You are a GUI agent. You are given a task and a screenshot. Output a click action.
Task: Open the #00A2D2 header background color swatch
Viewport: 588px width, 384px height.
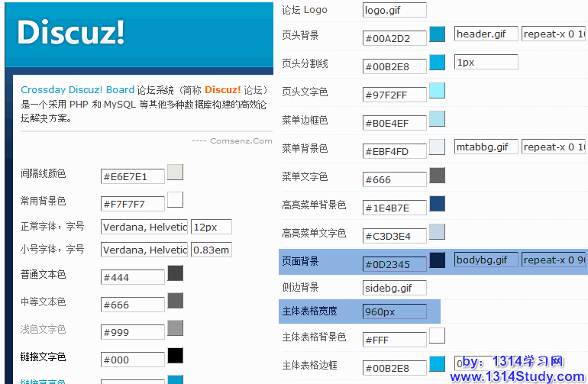point(437,34)
